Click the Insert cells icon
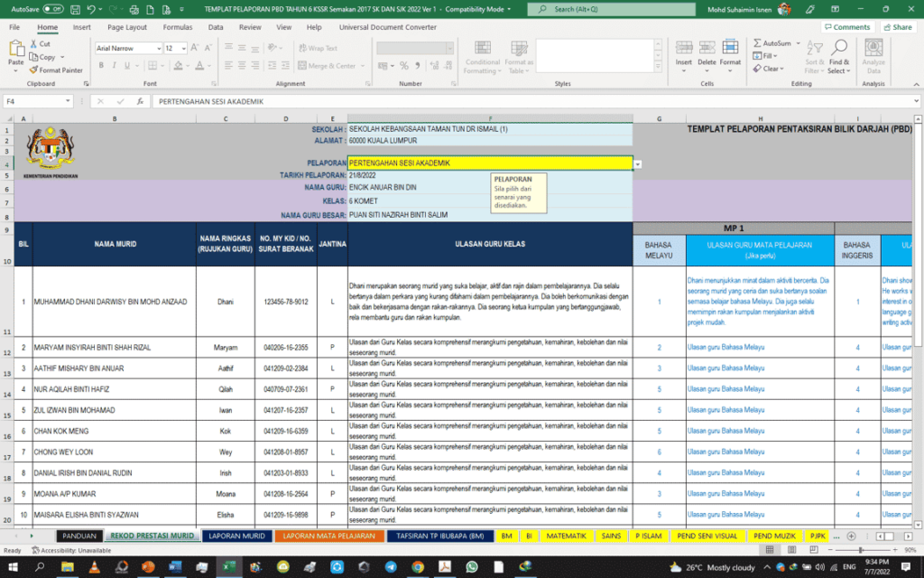Image resolution: width=924 pixels, height=578 pixels. point(684,51)
